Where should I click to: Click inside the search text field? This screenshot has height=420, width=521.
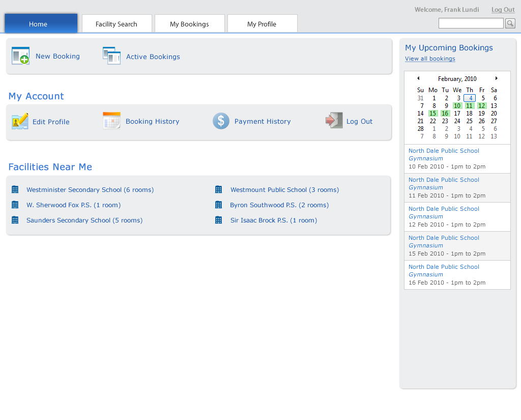tap(471, 23)
